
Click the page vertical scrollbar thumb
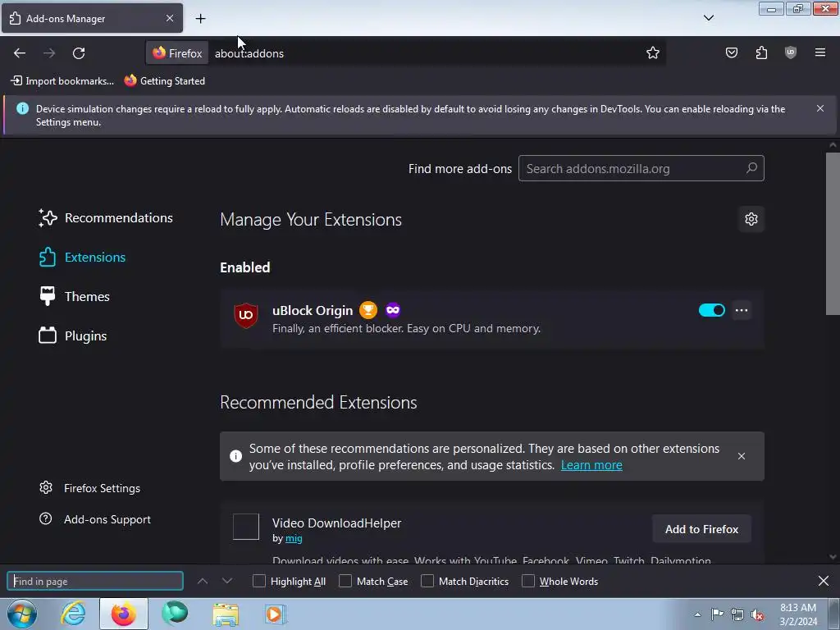[x=833, y=234]
